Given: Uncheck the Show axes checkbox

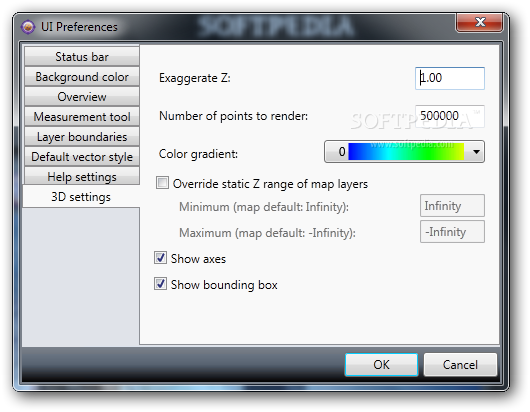Looking at the screenshot, I should pos(160,258).
